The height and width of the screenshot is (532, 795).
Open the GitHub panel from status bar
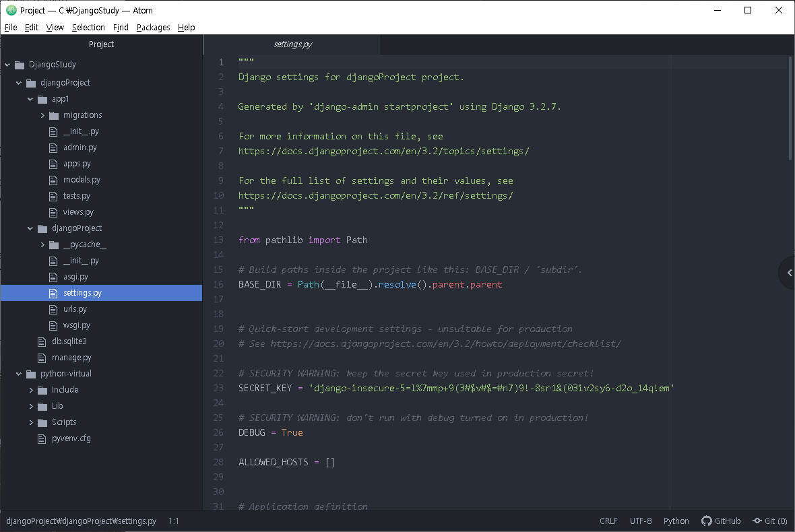click(x=721, y=521)
